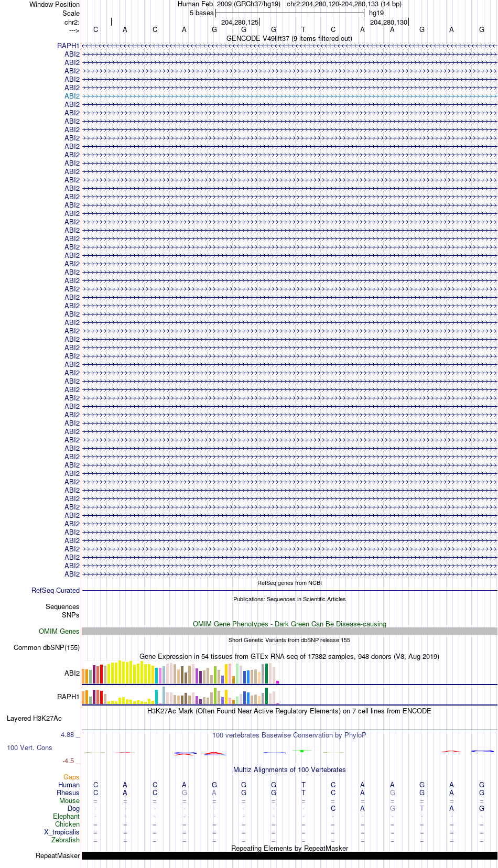Click the 'hg19' assembly text by the scale bar
Image resolution: width=498 pixels, height=868 pixels.
[x=376, y=13]
